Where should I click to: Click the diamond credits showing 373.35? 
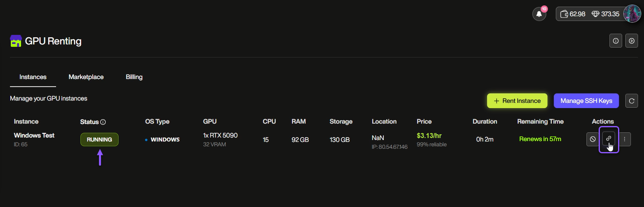point(605,14)
